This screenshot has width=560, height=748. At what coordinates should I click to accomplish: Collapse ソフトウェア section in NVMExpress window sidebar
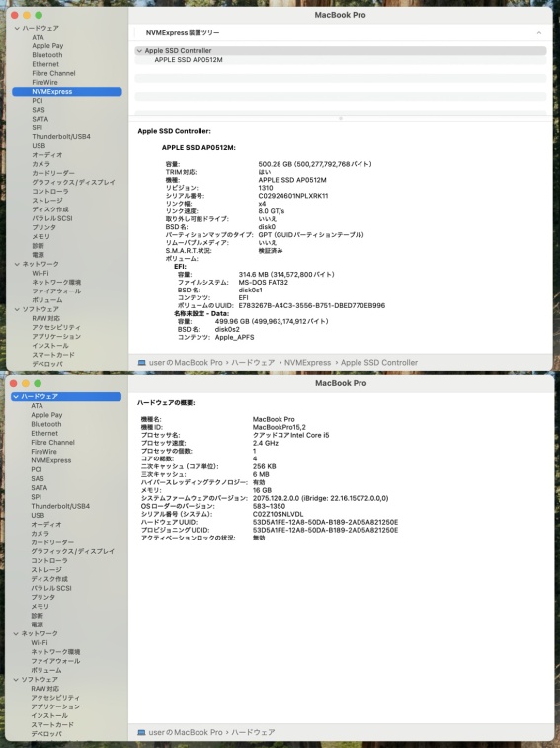click(17, 309)
